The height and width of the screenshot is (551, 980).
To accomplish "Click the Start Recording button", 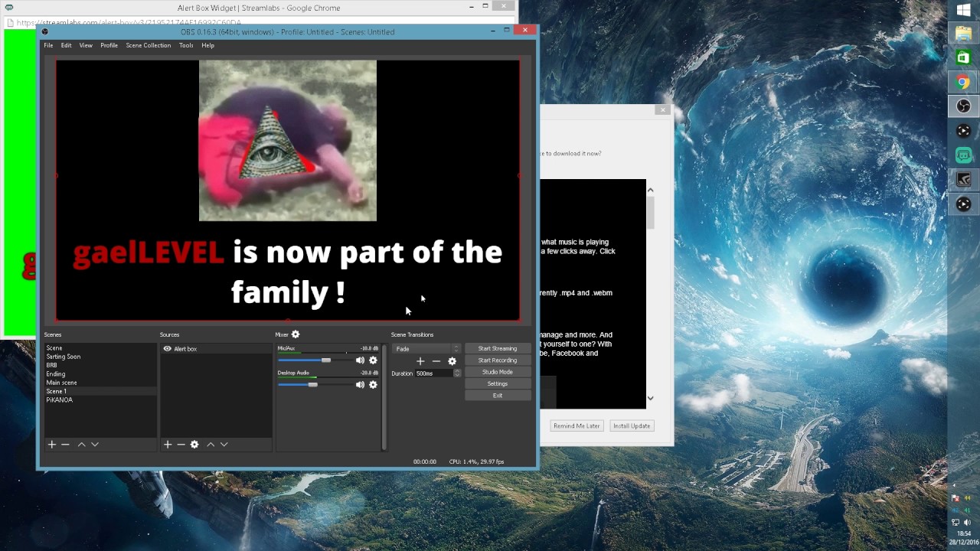I will [x=498, y=360].
